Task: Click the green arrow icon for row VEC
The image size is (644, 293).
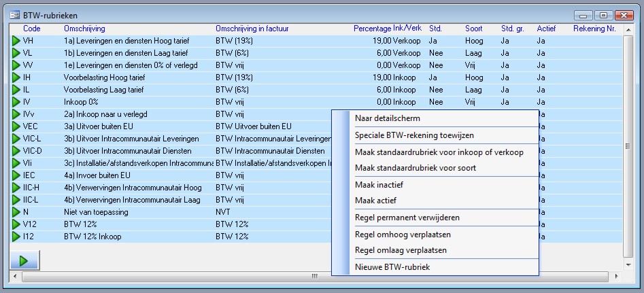Action: click(x=16, y=126)
